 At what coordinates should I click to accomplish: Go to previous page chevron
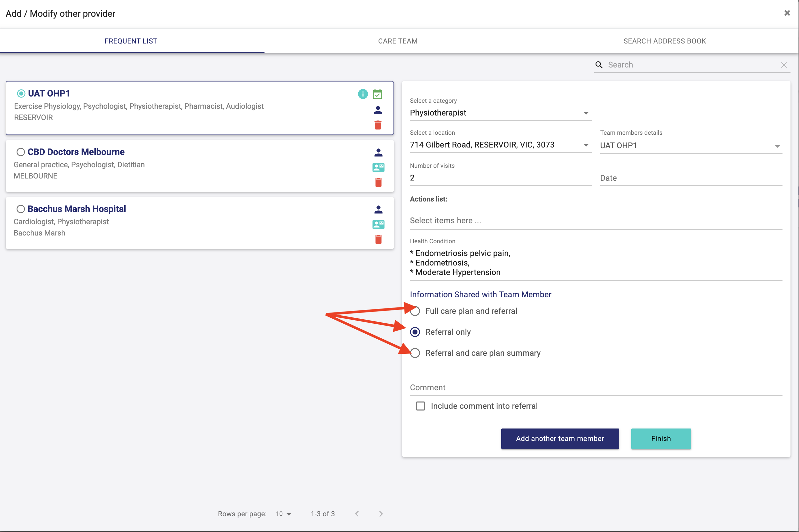[x=357, y=514]
